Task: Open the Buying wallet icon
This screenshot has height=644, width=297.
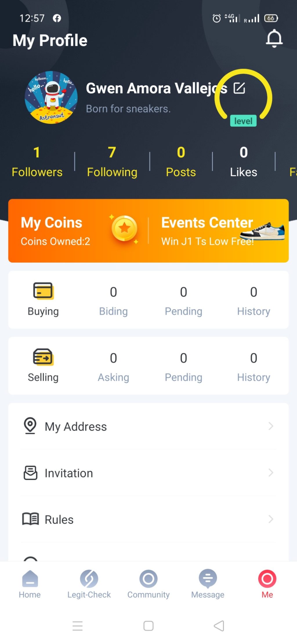Action: pyautogui.click(x=43, y=291)
